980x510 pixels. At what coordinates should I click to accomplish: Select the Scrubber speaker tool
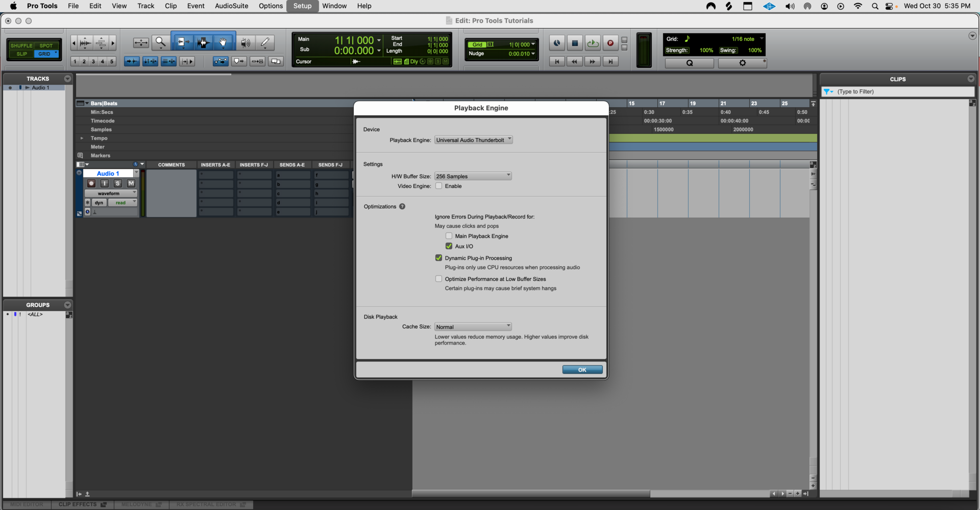tap(246, 42)
